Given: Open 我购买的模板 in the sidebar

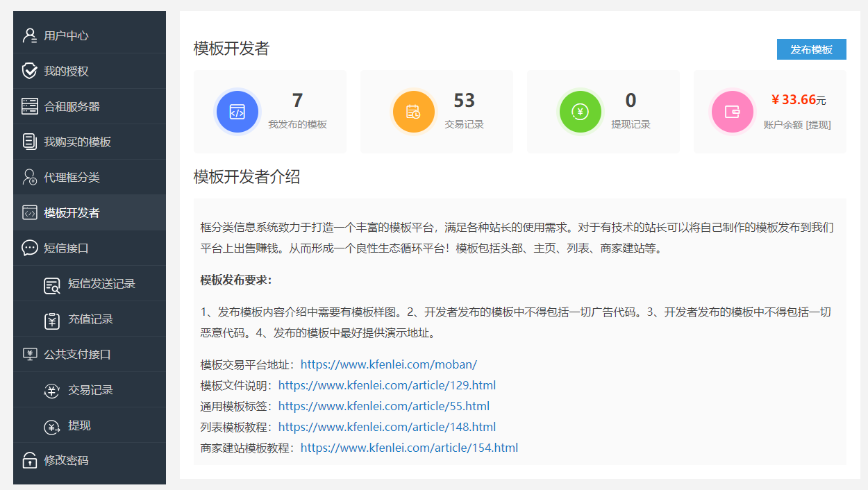Looking at the screenshot, I should (x=77, y=142).
